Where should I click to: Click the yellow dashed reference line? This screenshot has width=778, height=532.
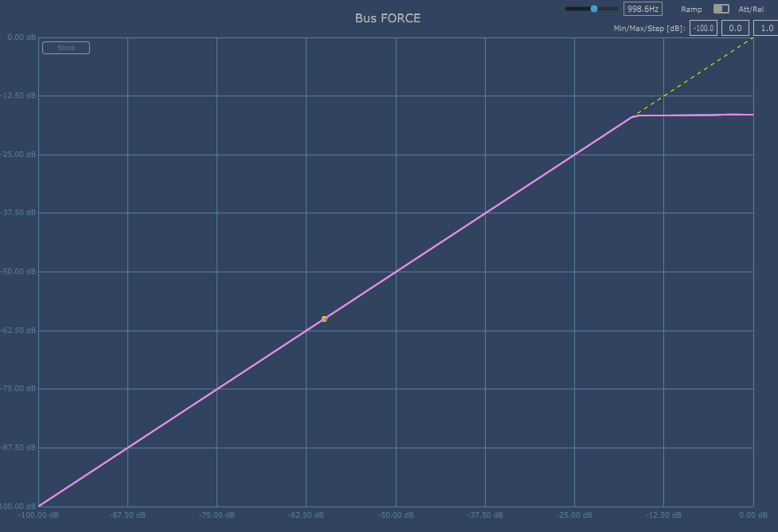click(x=693, y=77)
